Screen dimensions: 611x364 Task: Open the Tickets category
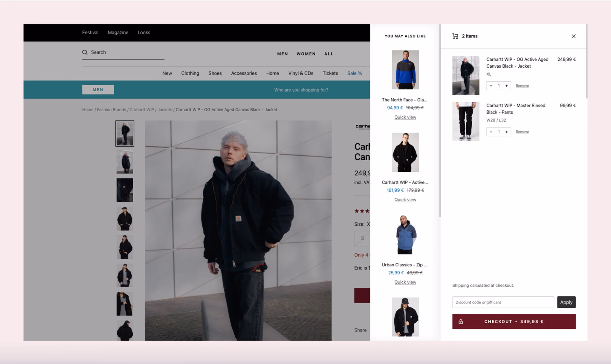(330, 73)
